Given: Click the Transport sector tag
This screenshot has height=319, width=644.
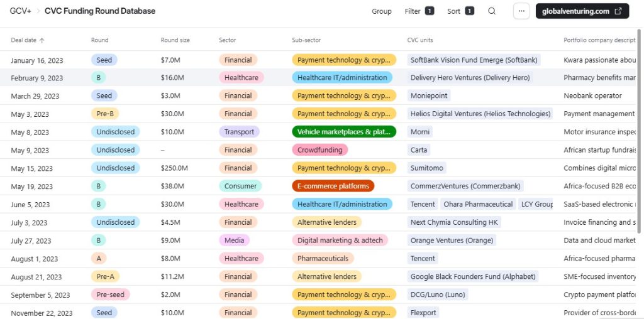Looking at the screenshot, I should coord(239,132).
